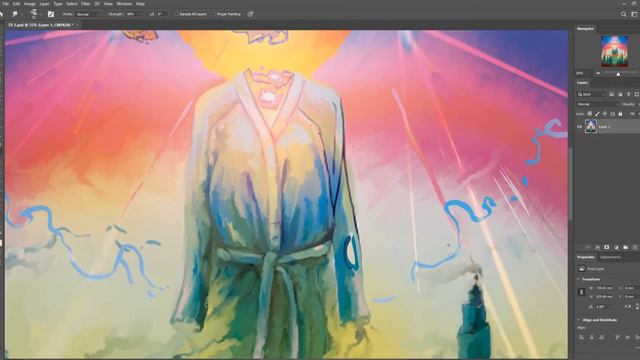Image resolution: width=640 pixels, height=360 pixels.
Task: Open the layer blend mode dropdown
Action: tap(598, 104)
